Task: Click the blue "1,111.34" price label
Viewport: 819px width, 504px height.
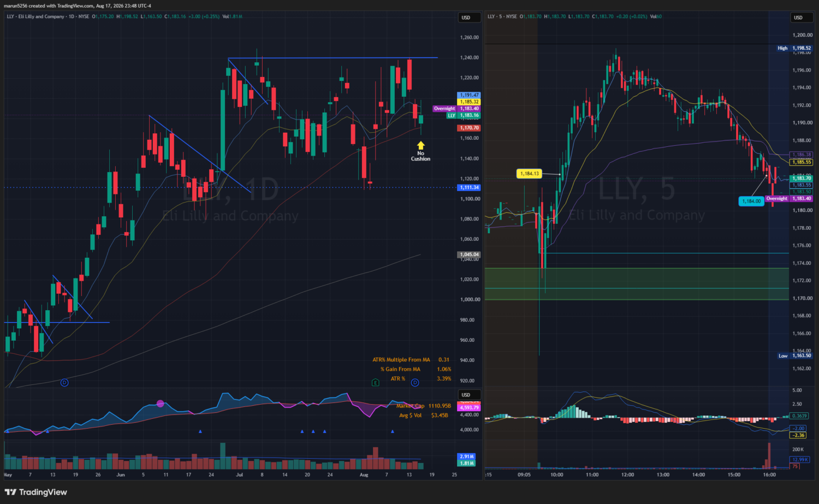Action: (x=469, y=187)
